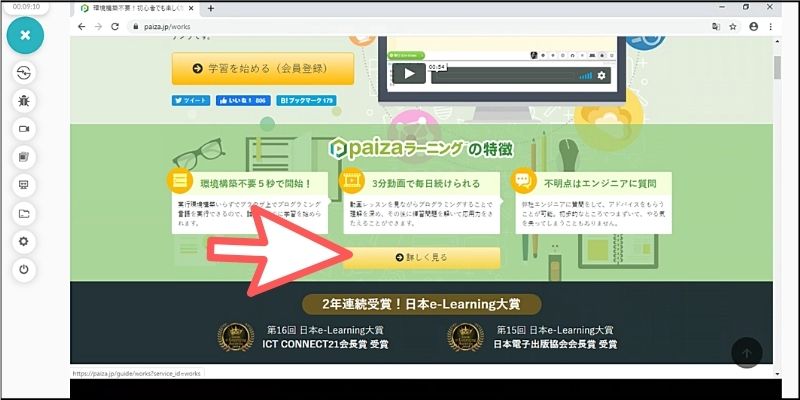Click the scroll-to-top arrow button
Screen dimensions: 800x400
(x=746, y=353)
